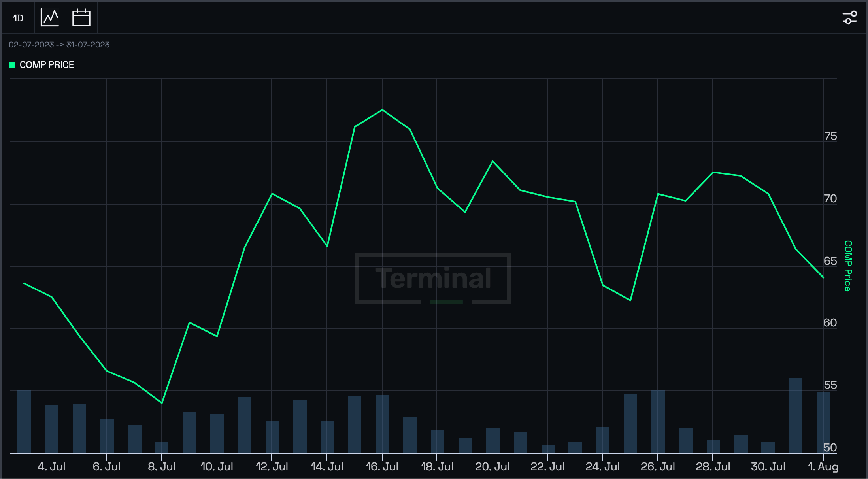The image size is (868, 479).
Task: Click the volume bar at 26. Jul
Action: (x=658, y=421)
